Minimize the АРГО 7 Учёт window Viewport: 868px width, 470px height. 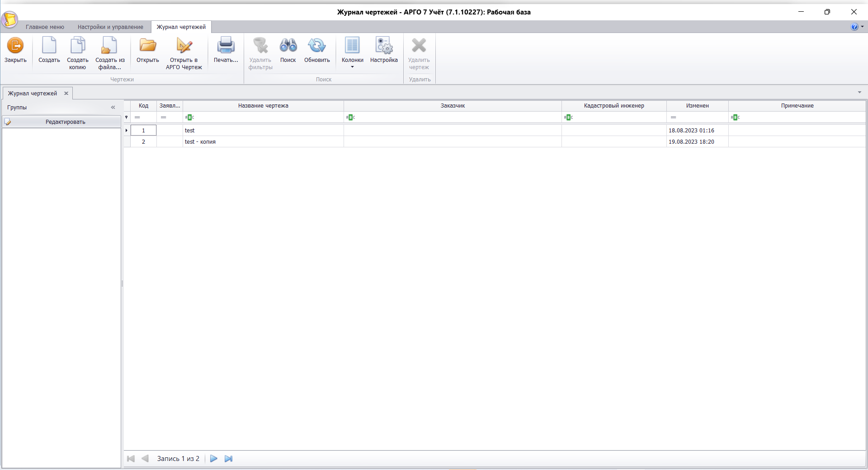pyautogui.click(x=801, y=12)
